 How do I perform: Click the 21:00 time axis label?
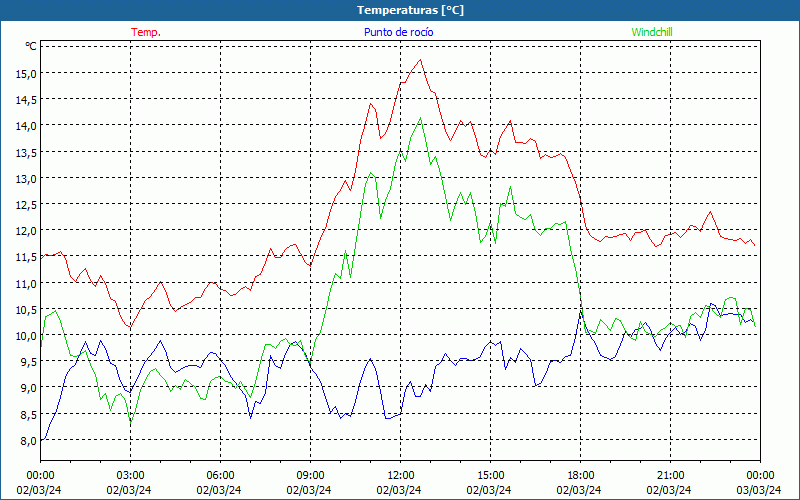click(670, 476)
